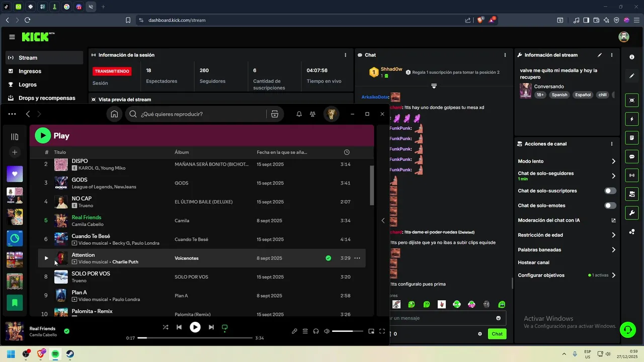The height and width of the screenshot is (362, 644).
Task: Enter Spotify full screen mode
Action: click(x=382, y=331)
